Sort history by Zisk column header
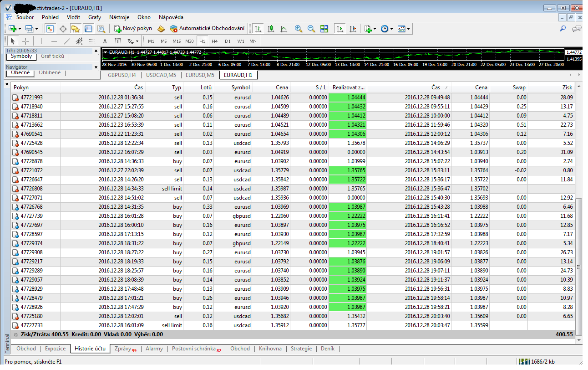This screenshot has width=588, height=370. 567,87
